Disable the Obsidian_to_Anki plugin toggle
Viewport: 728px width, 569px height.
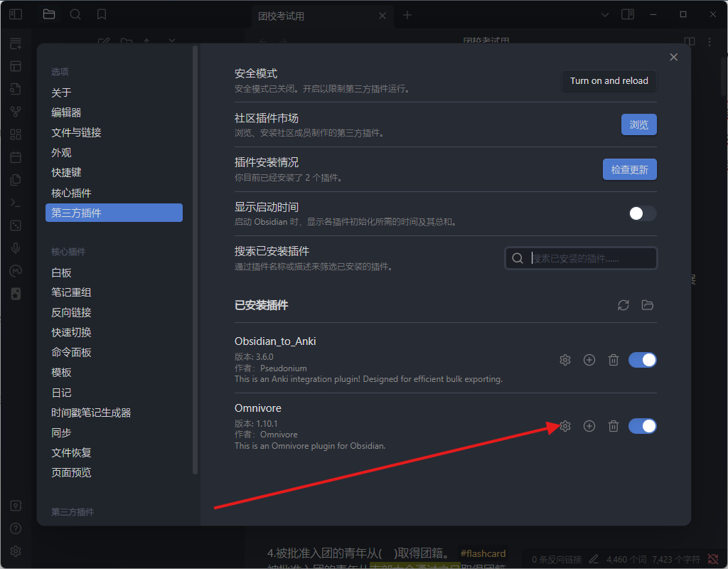(643, 360)
